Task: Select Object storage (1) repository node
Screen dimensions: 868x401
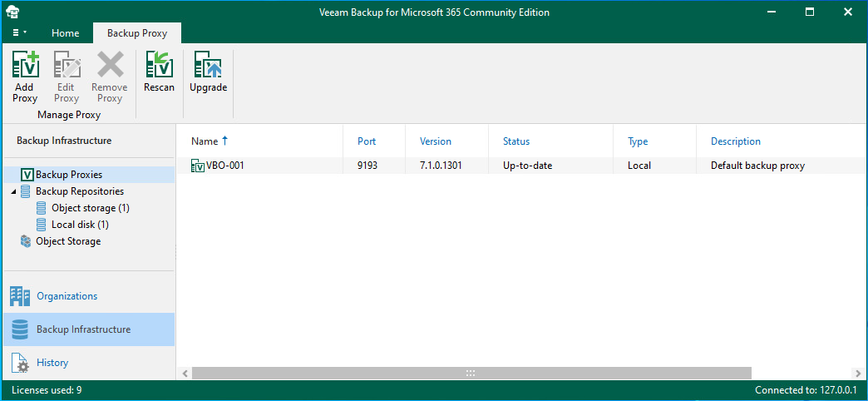Action: pyautogui.click(x=91, y=208)
